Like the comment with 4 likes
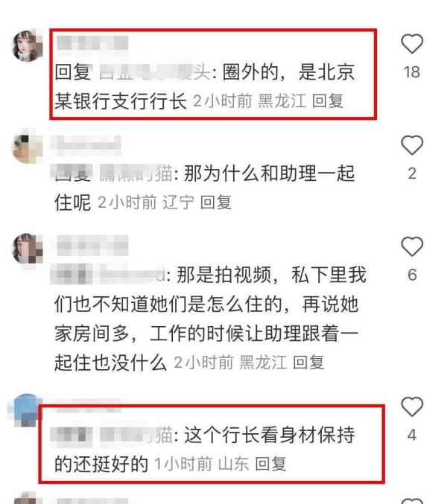The width and height of the screenshot is (447, 504). tap(412, 406)
